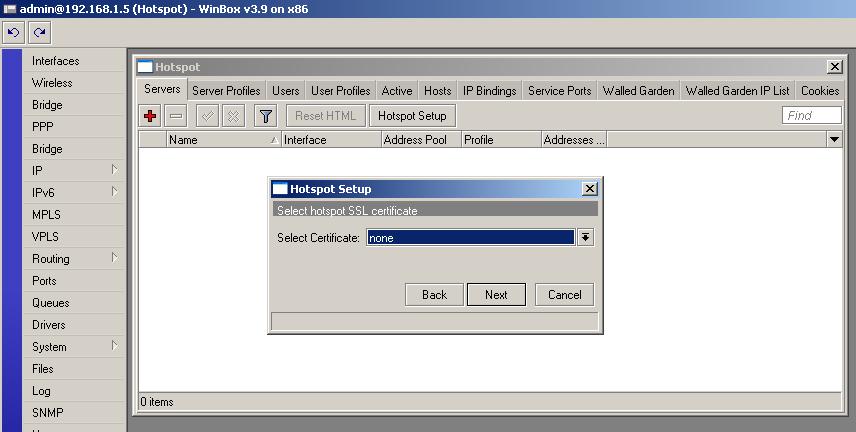This screenshot has height=432, width=856.
Task: Sort by the Addresses column header
Action: click(574, 140)
